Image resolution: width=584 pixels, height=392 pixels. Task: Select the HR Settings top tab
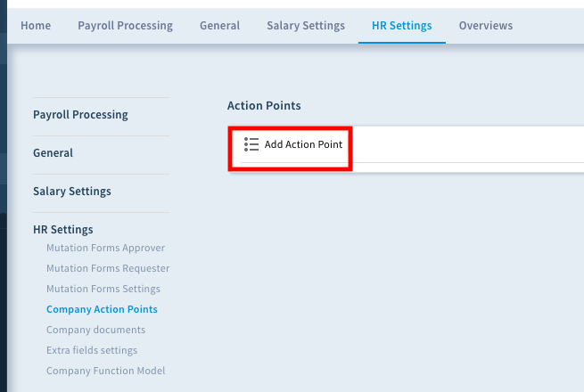pyautogui.click(x=402, y=25)
